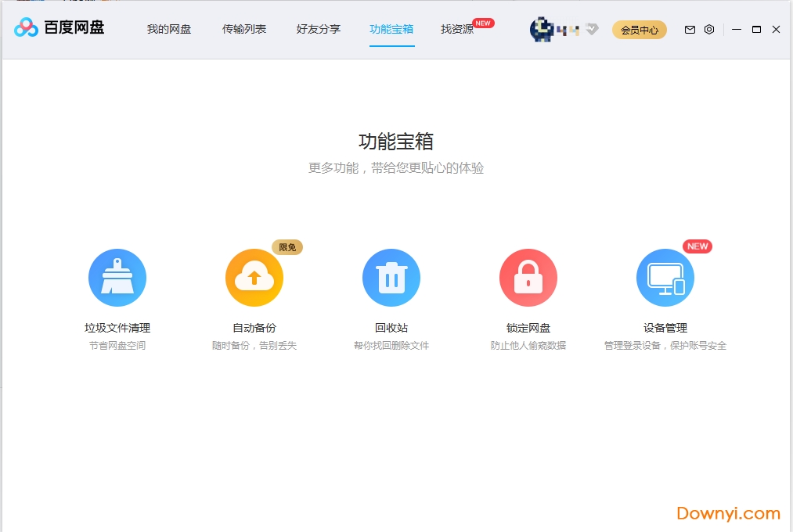Screen dimensions: 793x532
Task: Open the 锁定网盘 lock feature
Action: (528, 277)
